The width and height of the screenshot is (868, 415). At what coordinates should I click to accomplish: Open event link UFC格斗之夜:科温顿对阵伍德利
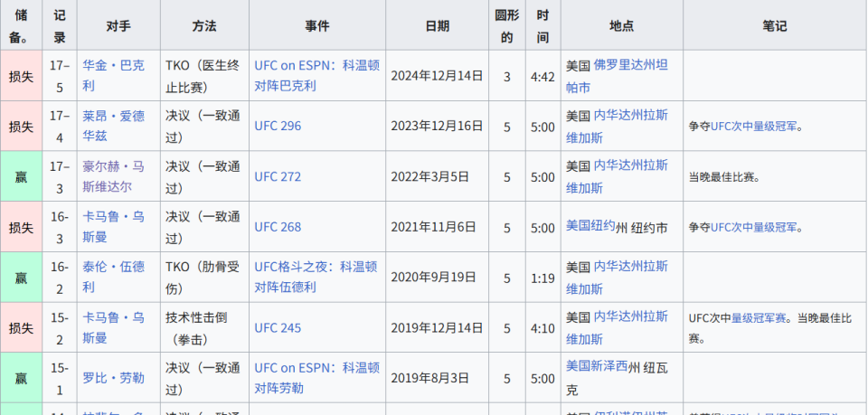(x=316, y=278)
